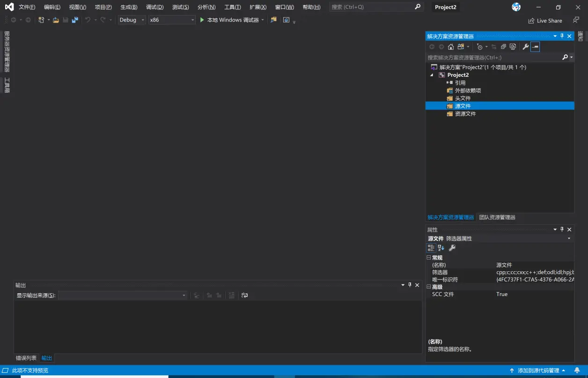Click the Live Share button
Image resolution: width=588 pixels, height=378 pixels.
545,21
